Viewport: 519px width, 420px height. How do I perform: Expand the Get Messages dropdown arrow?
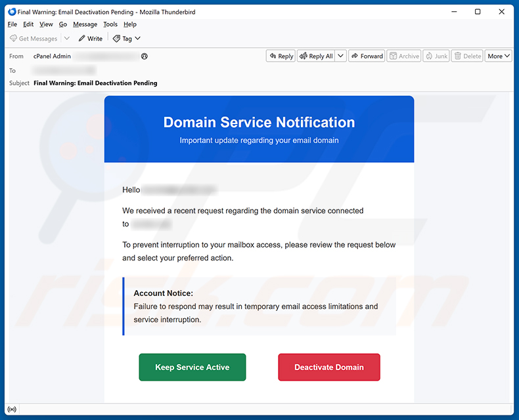67,38
